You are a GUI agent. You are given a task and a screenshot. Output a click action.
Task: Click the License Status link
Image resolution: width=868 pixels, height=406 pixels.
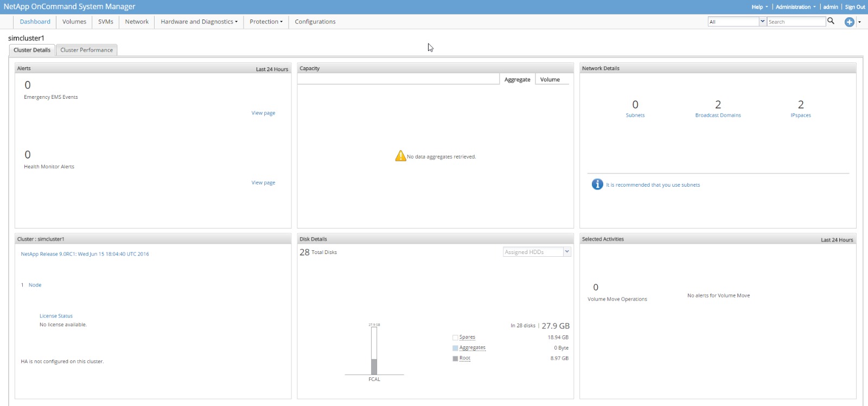pyautogui.click(x=56, y=316)
